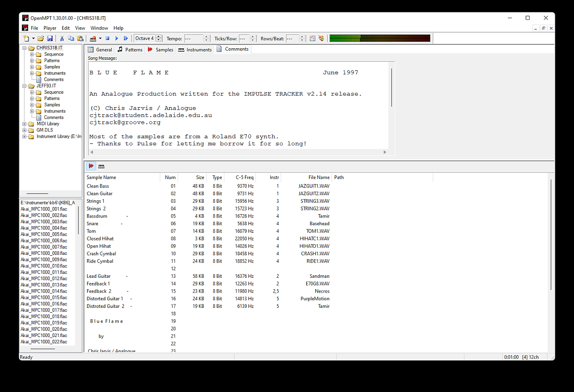Show the sample list with red waveform icon

tap(91, 166)
